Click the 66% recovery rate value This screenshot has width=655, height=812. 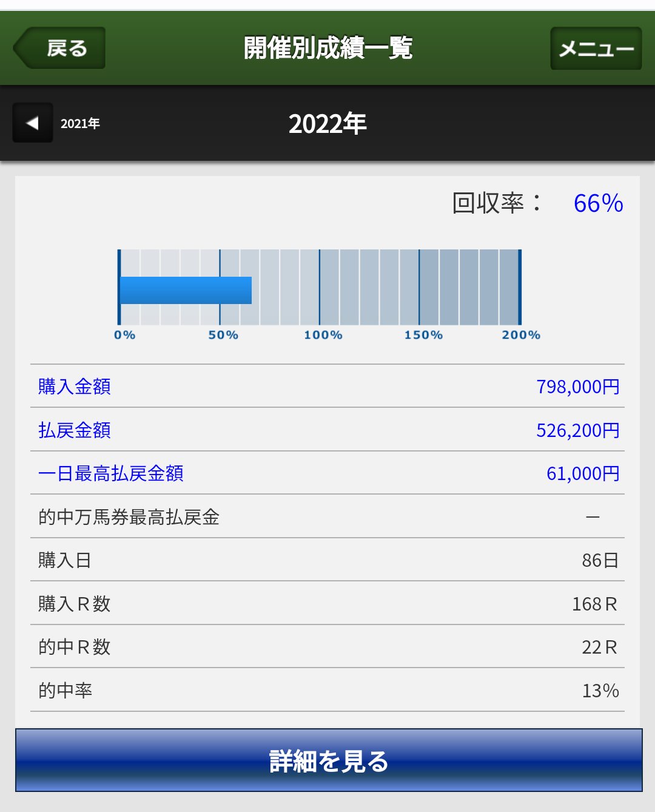coord(598,203)
